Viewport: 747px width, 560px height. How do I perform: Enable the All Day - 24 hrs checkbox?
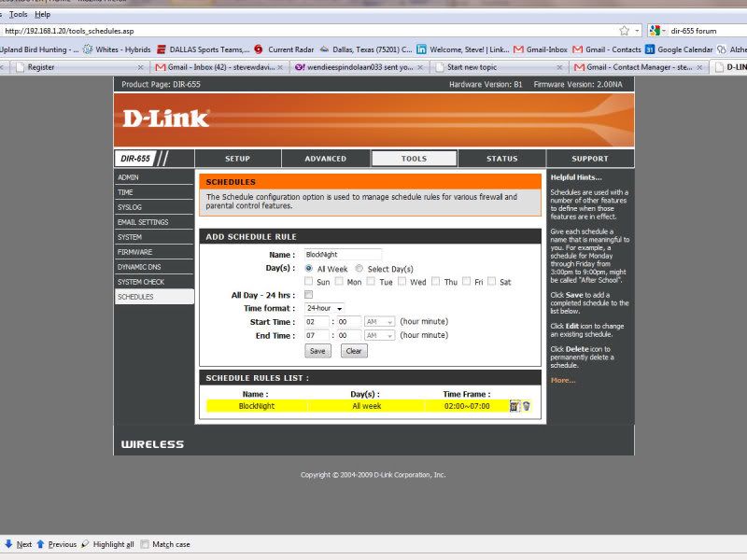click(x=309, y=295)
